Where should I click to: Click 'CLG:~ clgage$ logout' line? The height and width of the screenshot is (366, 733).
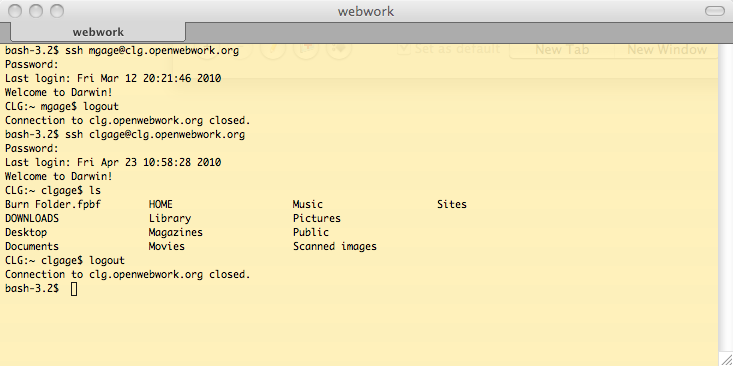(65, 261)
